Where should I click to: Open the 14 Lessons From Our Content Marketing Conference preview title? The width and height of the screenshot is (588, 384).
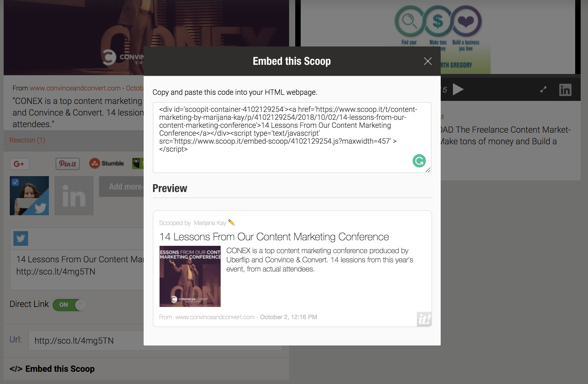point(274,237)
